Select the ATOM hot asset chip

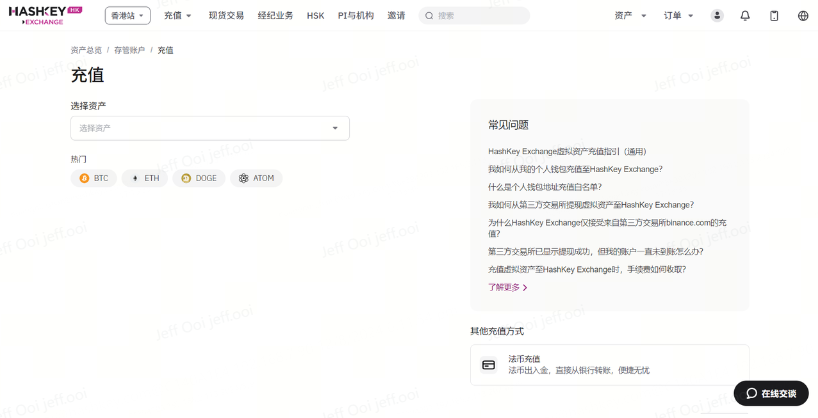(x=256, y=178)
